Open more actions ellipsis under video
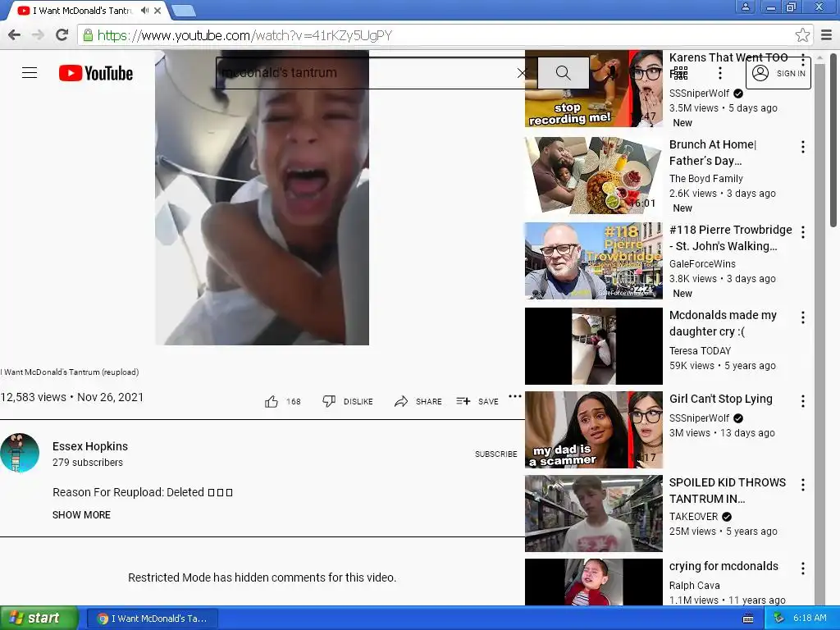This screenshot has height=630, width=840. pyautogui.click(x=515, y=396)
